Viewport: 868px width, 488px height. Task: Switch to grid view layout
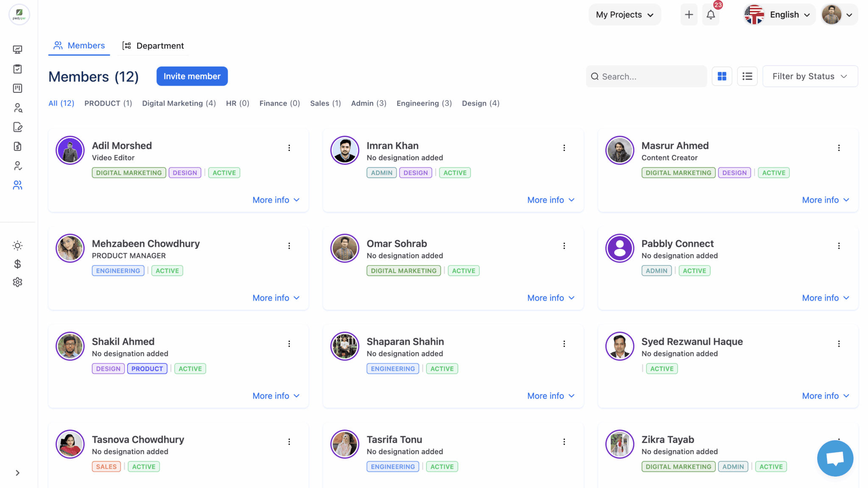(722, 76)
